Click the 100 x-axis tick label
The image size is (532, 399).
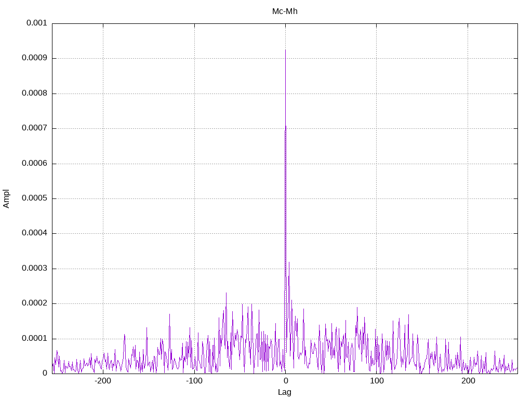pos(377,381)
